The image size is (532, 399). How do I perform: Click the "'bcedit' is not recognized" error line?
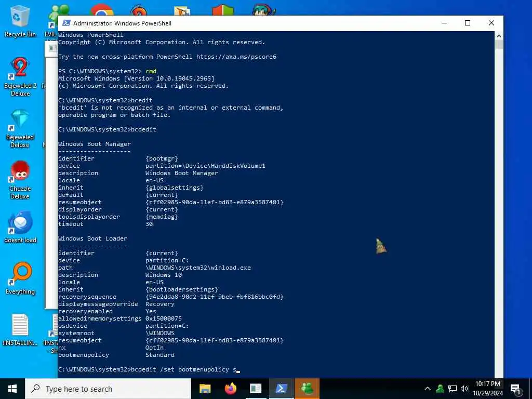point(170,108)
